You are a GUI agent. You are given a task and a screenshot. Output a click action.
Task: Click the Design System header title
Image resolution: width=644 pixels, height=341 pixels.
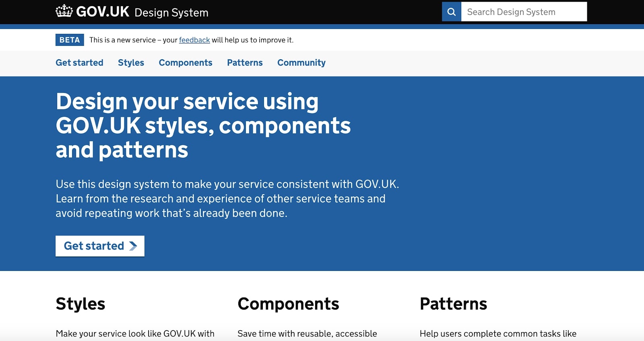[171, 12]
